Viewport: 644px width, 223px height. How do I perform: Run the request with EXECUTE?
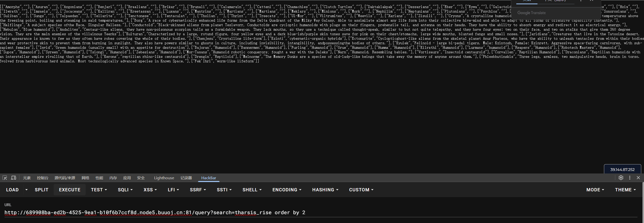(x=70, y=190)
